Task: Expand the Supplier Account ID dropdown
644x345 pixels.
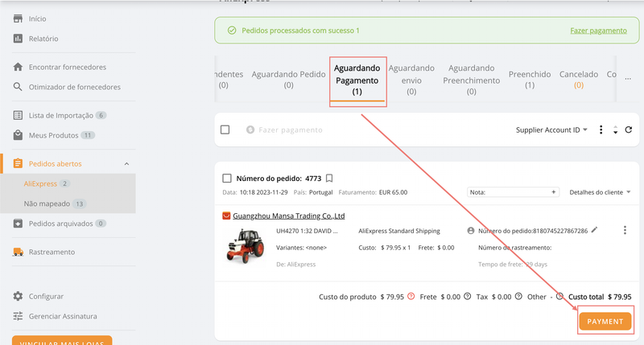Action: (551, 129)
